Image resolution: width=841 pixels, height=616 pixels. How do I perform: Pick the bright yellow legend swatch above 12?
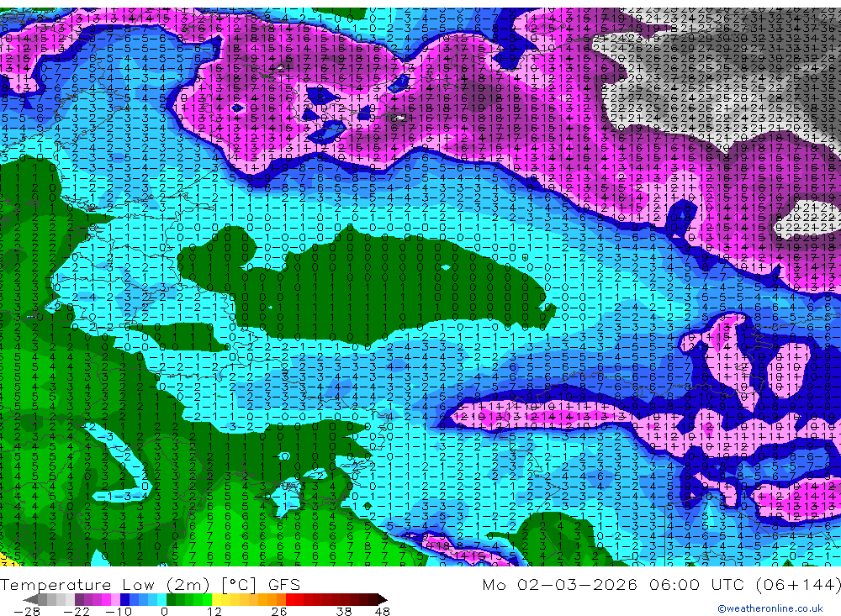217,599
